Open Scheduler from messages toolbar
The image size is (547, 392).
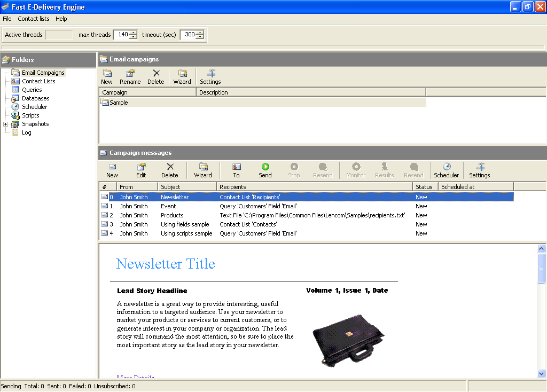click(447, 170)
